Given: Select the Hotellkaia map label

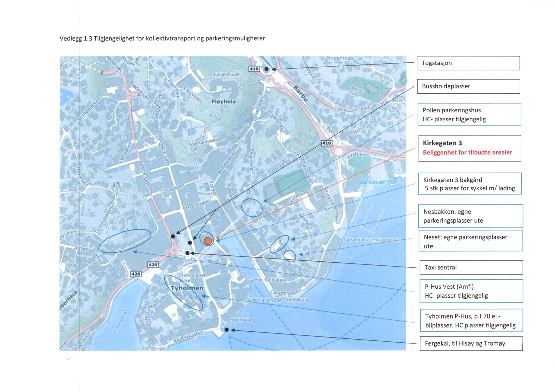Looking at the screenshot, I should 297,300.
